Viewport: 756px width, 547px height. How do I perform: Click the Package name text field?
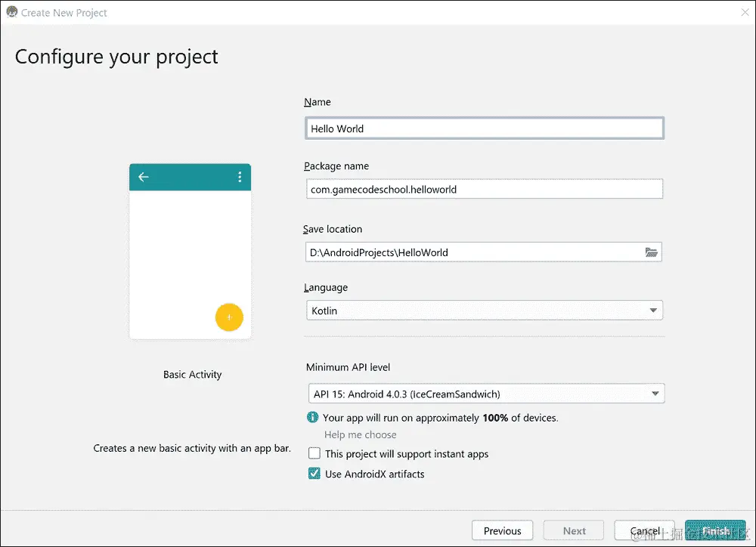pyautogui.click(x=485, y=189)
